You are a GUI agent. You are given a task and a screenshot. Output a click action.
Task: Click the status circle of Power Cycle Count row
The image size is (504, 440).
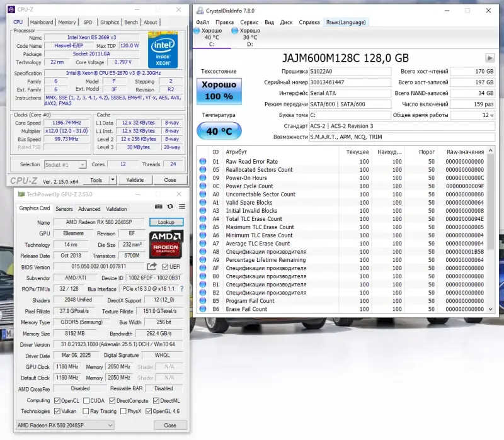click(x=203, y=186)
